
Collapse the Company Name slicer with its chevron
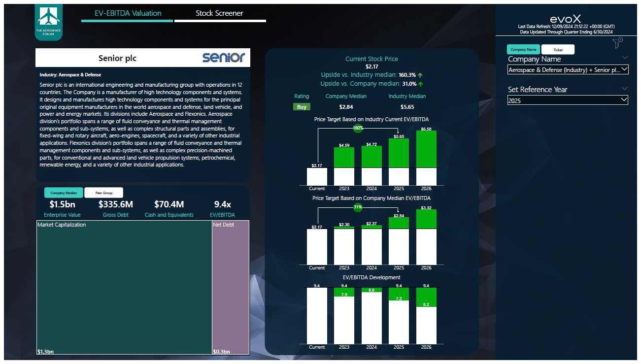[625, 58]
